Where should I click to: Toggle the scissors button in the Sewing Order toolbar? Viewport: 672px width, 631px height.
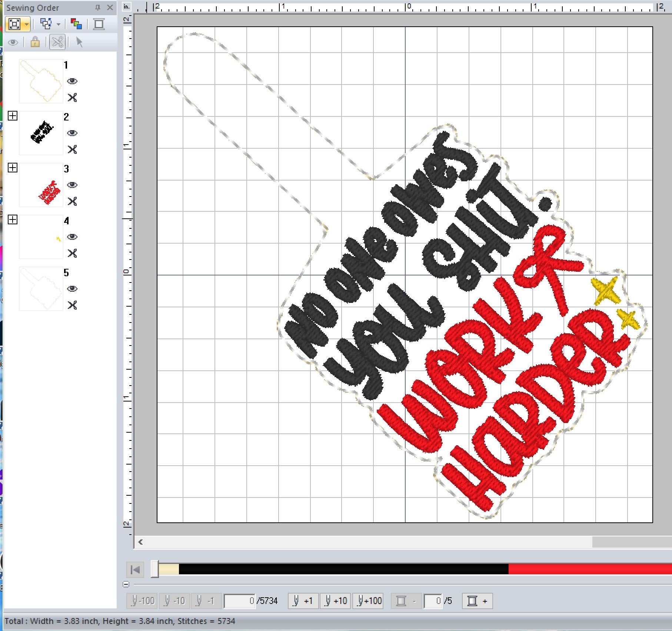coord(57,42)
